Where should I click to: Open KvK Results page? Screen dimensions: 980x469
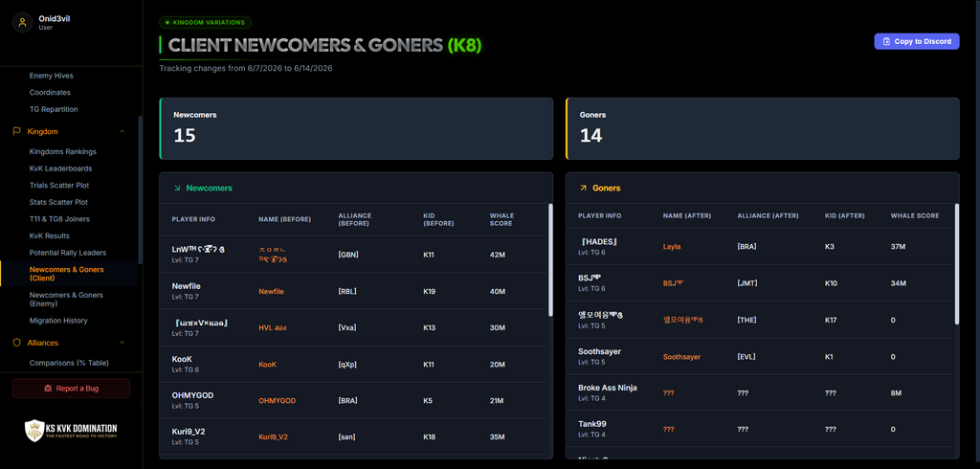50,236
